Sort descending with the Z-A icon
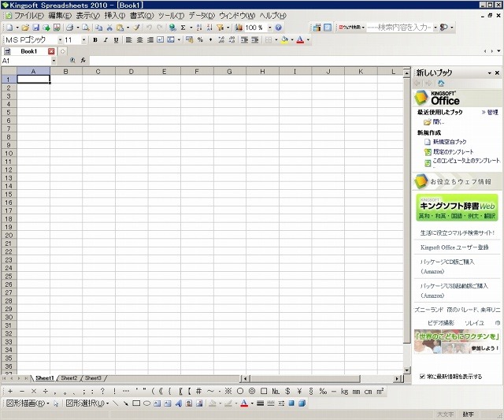The width and height of the screenshot is (504, 420). [209, 28]
